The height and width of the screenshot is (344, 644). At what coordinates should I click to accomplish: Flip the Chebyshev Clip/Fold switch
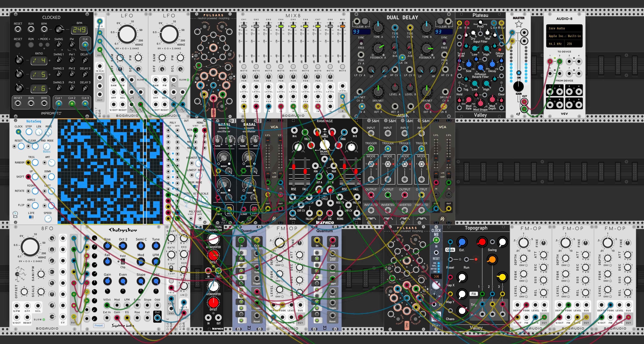123,261
